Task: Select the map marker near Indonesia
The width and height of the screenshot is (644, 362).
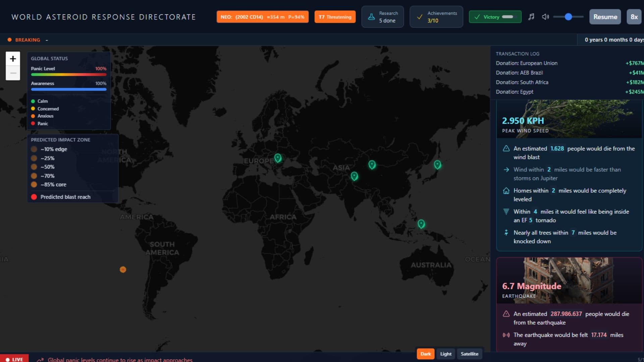Action: pyautogui.click(x=421, y=224)
